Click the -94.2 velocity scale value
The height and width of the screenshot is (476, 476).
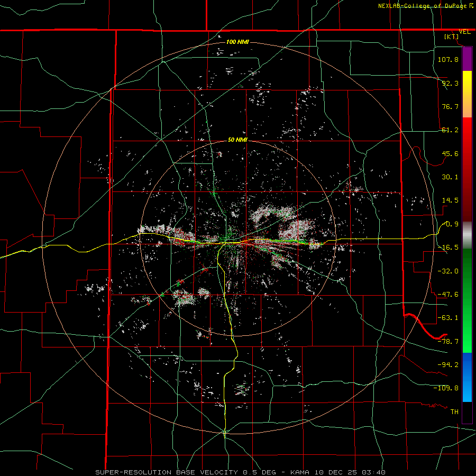click(x=448, y=364)
